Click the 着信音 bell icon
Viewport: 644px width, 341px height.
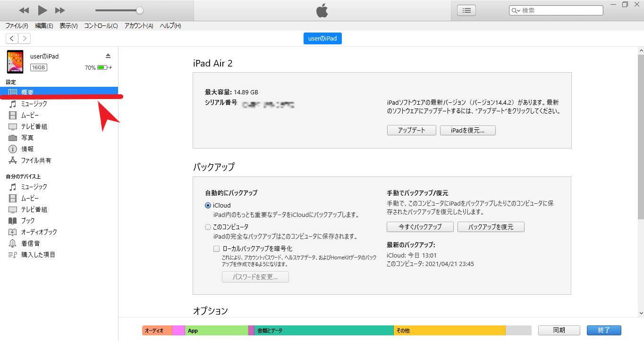point(13,243)
